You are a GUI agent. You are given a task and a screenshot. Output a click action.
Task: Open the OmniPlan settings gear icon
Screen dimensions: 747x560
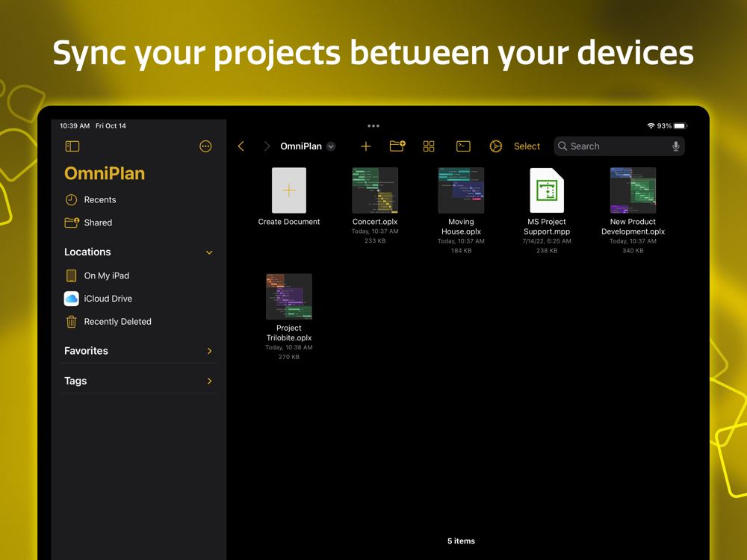click(495, 146)
